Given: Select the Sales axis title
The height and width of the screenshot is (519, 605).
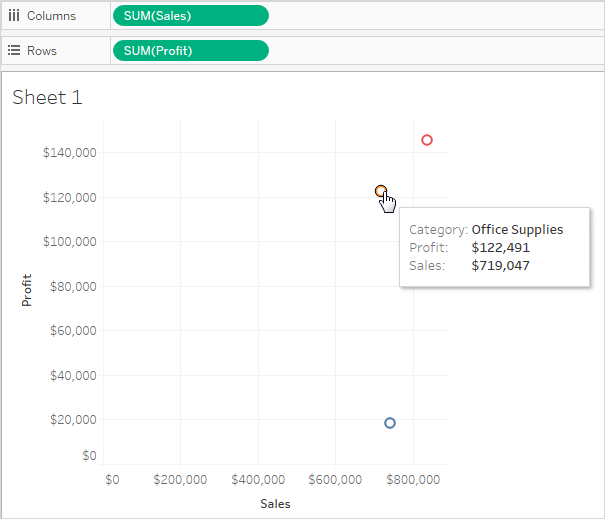Looking at the screenshot, I should point(275,504).
